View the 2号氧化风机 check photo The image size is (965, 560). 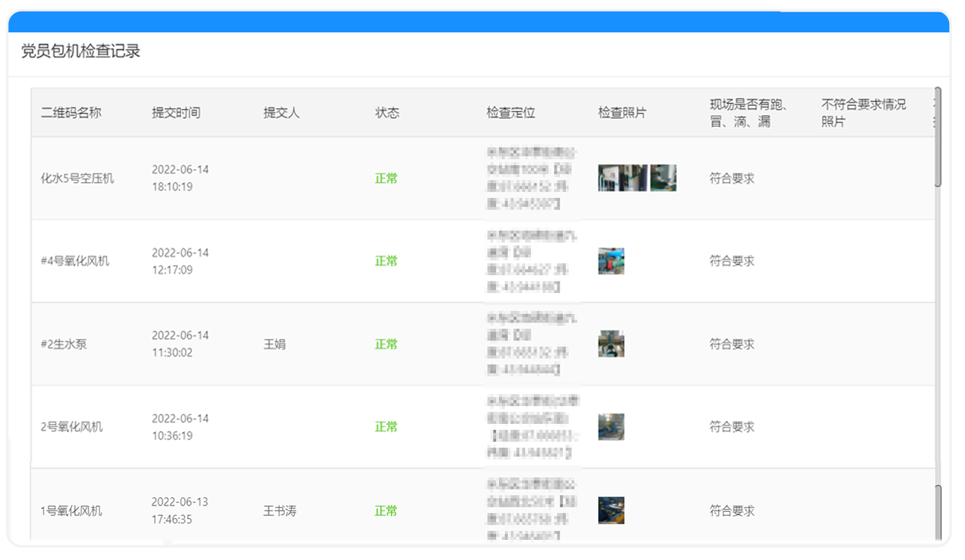click(611, 426)
